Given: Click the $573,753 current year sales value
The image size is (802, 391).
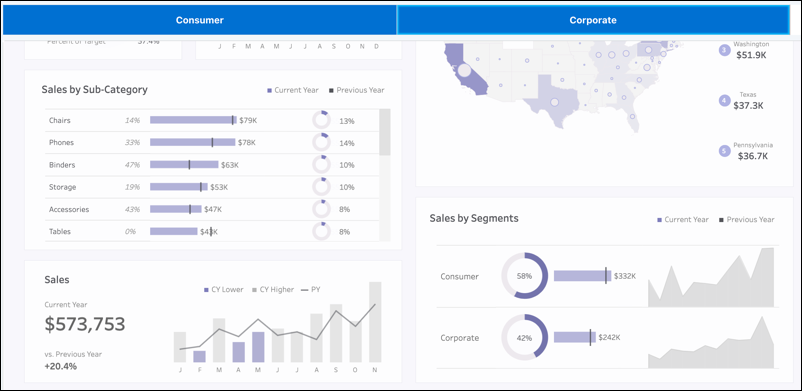Looking at the screenshot, I should [x=85, y=324].
